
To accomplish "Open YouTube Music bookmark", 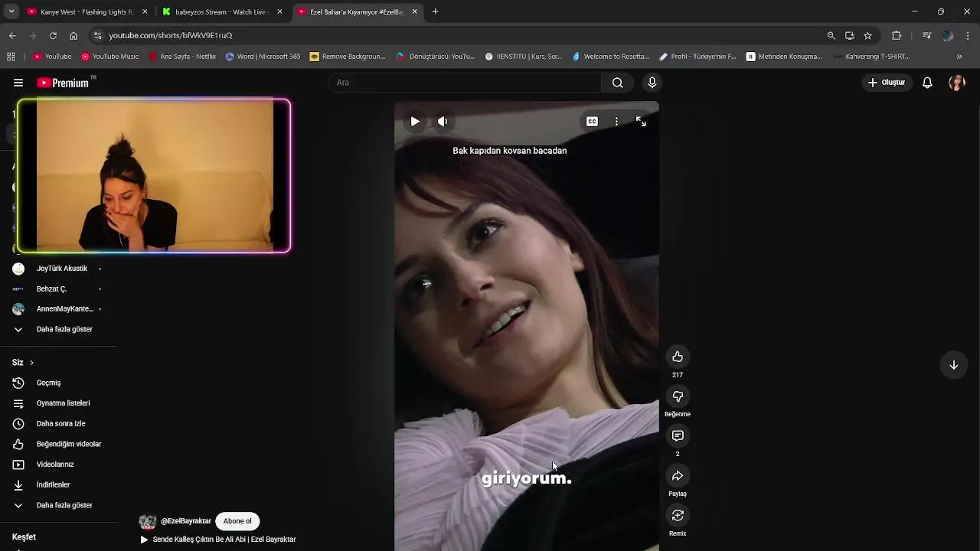I will (x=110, y=57).
